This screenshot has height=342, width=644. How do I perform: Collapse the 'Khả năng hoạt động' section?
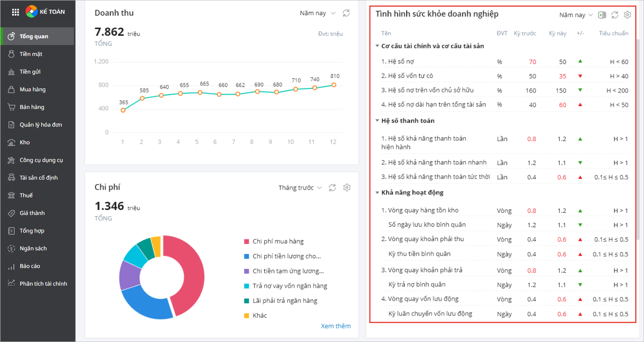point(377,193)
